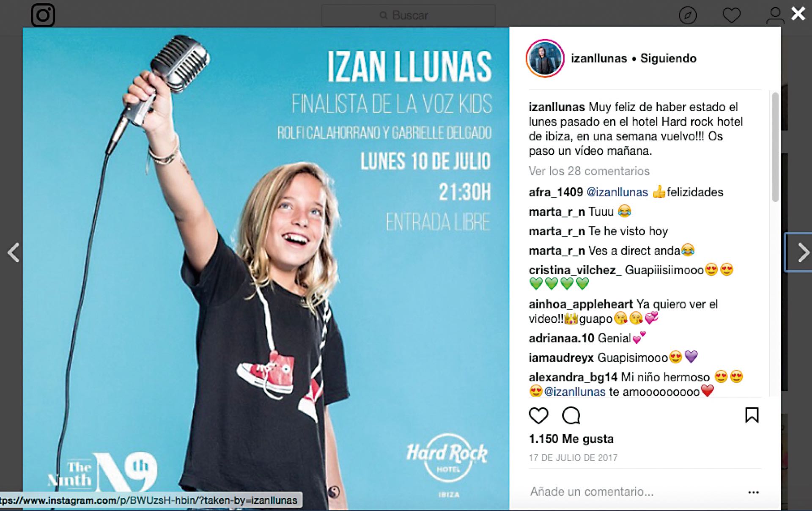
Task: Click the comments scrollbar
Action: pyautogui.click(x=775, y=147)
